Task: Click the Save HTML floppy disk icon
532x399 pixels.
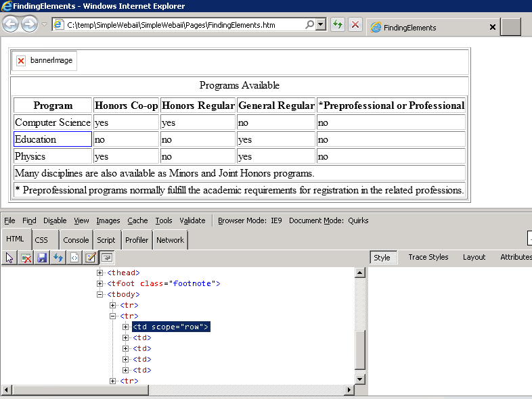Action: pyautogui.click(x=42, y=258)
